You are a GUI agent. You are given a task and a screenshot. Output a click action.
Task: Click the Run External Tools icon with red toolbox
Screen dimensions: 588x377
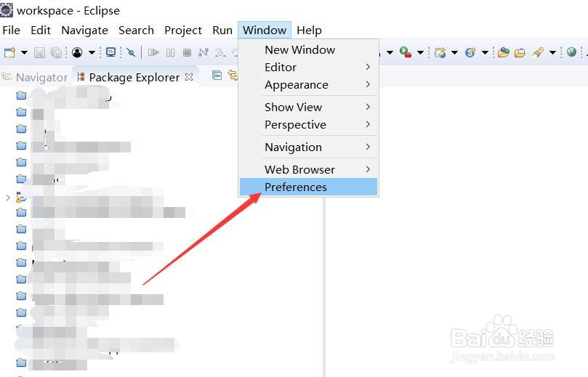click(x=406, y=52)
